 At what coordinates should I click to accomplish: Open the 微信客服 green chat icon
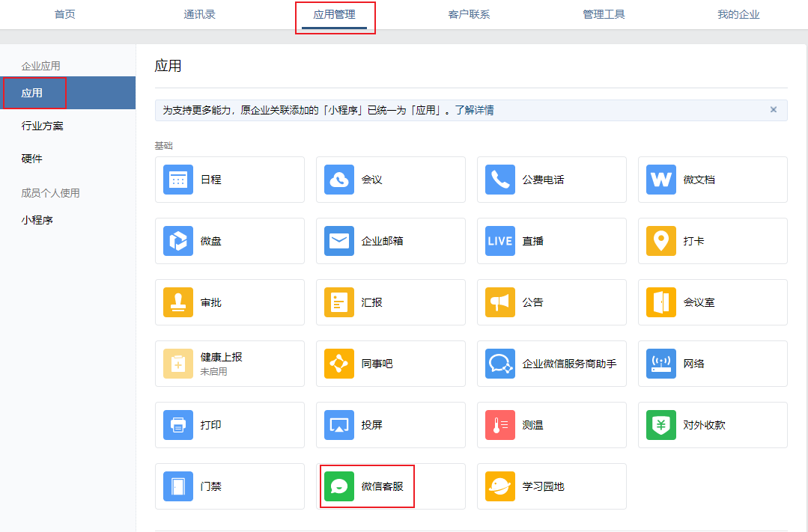(339, 486)
